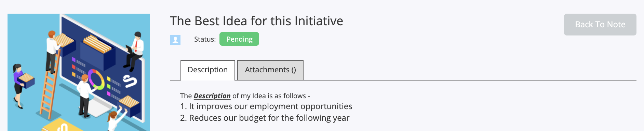Screen dimensions: 644x131
Task: Follow the underlined Description link
Action: [212, 96]
